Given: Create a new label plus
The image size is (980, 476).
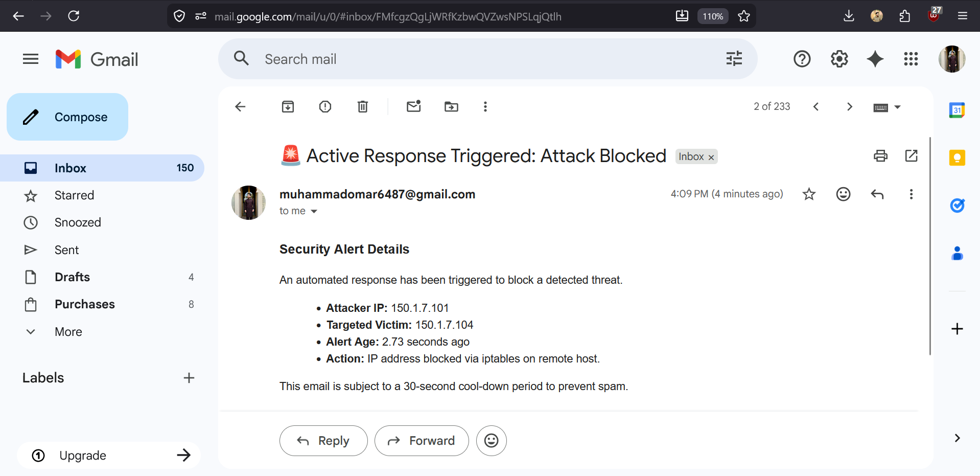Looking at the screenshot, I should (189, 378).
